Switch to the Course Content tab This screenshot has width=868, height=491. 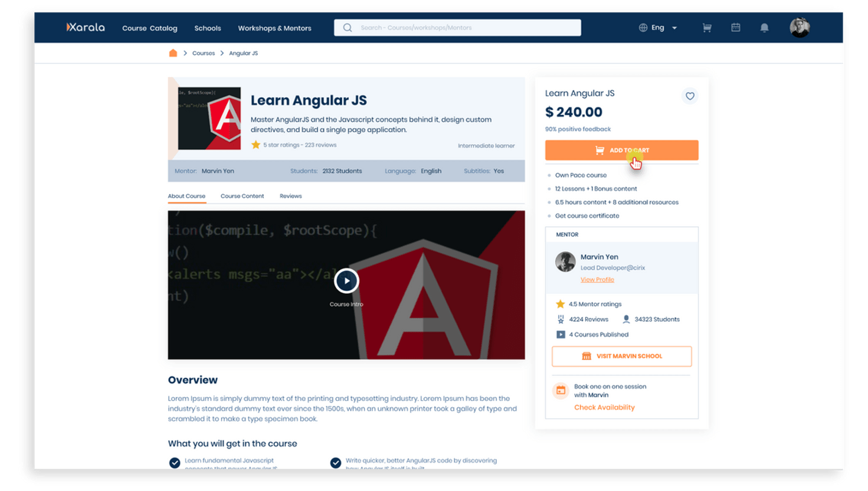242,196
